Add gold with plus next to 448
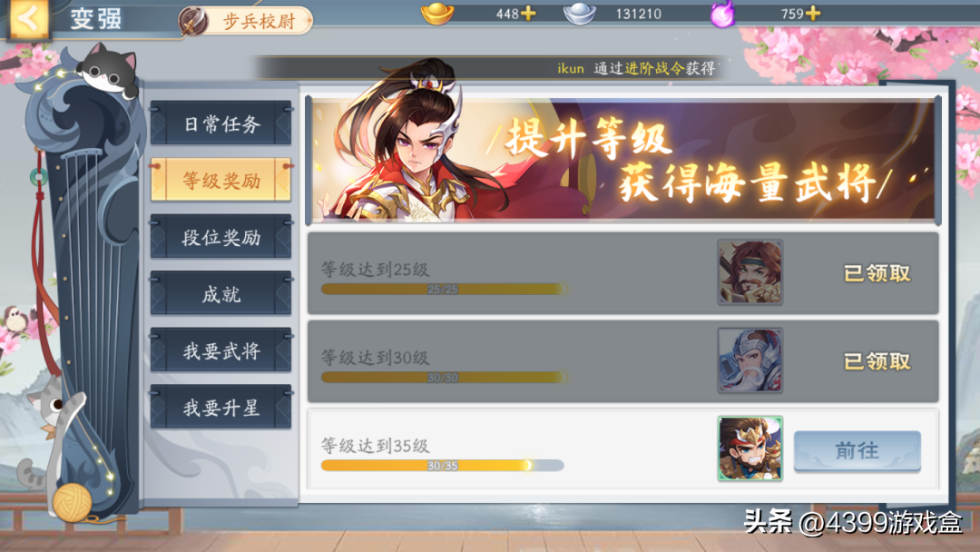This screenshot has width=980, height=552. [x=529, y=13]
